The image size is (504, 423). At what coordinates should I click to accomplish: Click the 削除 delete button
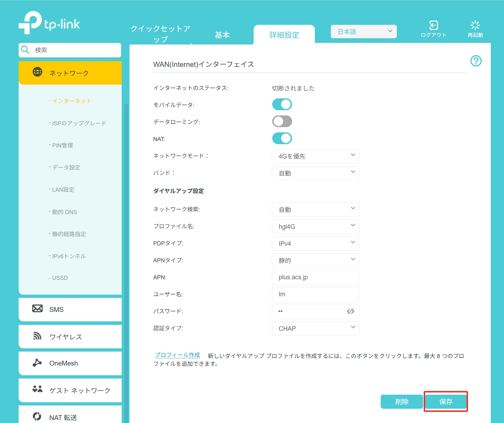tap(402, 401)
